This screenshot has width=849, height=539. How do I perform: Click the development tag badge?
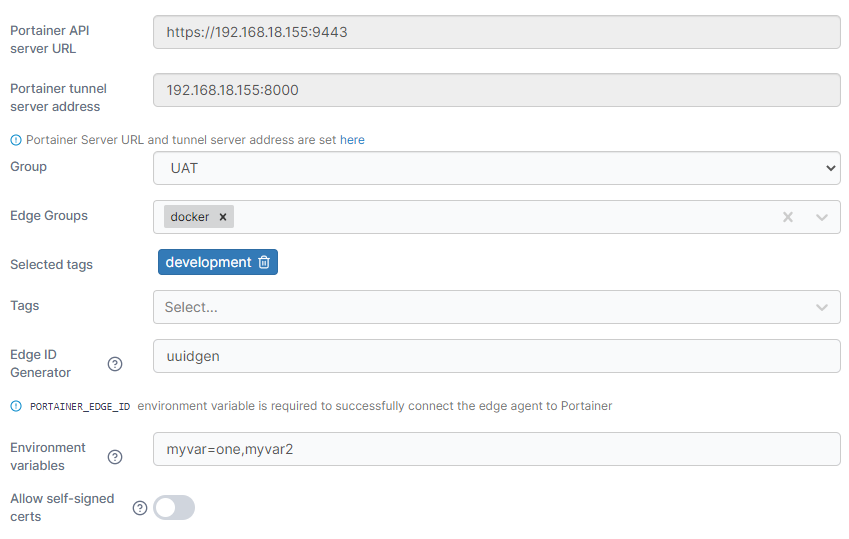pyautogui.click(x=208, y=262)
